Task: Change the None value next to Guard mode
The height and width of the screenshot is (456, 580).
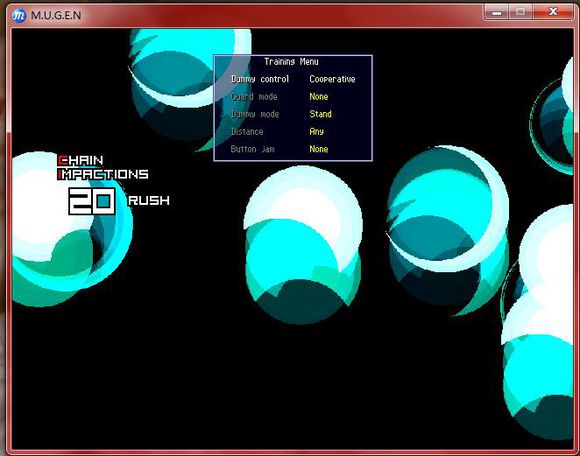Action: tap(318, 97)
